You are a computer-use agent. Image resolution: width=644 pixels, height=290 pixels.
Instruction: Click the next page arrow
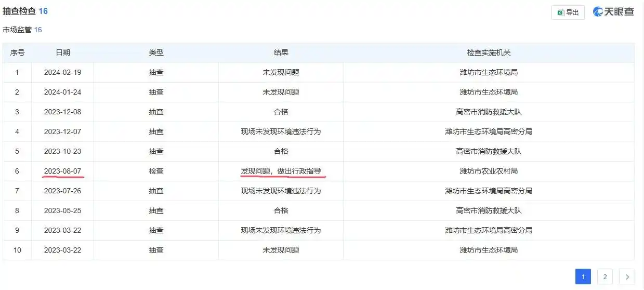[x=627, y=277]
